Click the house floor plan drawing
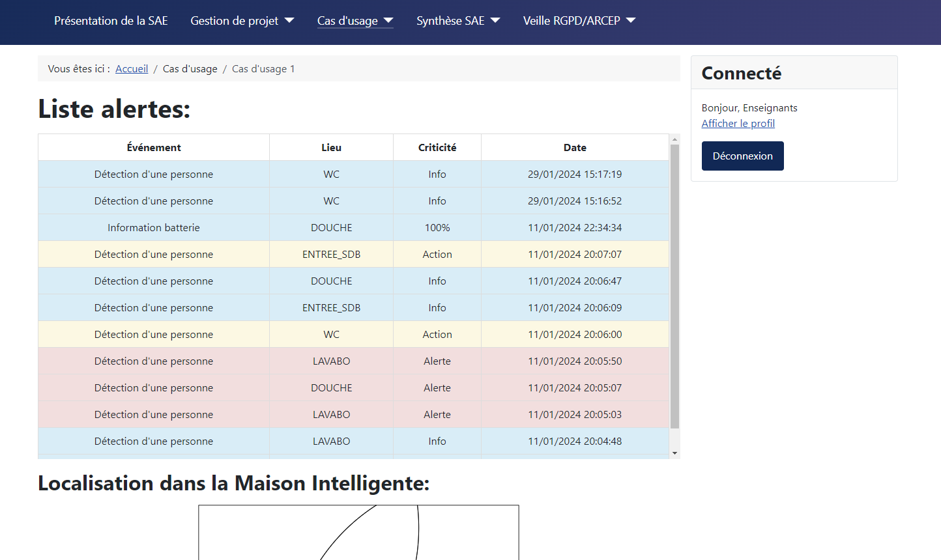 tap(358, 532)
